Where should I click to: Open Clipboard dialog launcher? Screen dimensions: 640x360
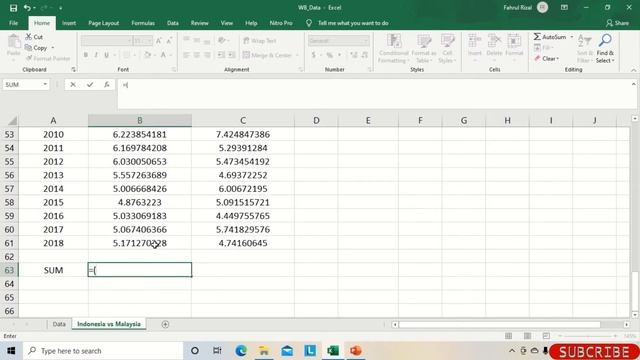tap(73, 69)
